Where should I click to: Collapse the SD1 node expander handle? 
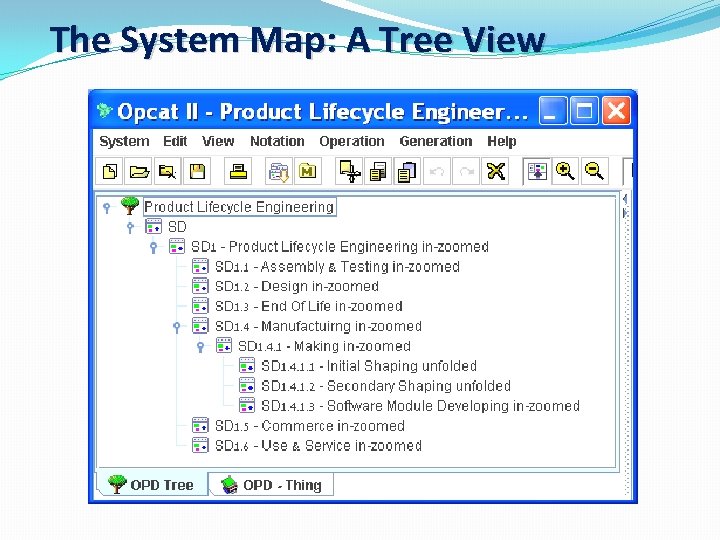point(154,248)
